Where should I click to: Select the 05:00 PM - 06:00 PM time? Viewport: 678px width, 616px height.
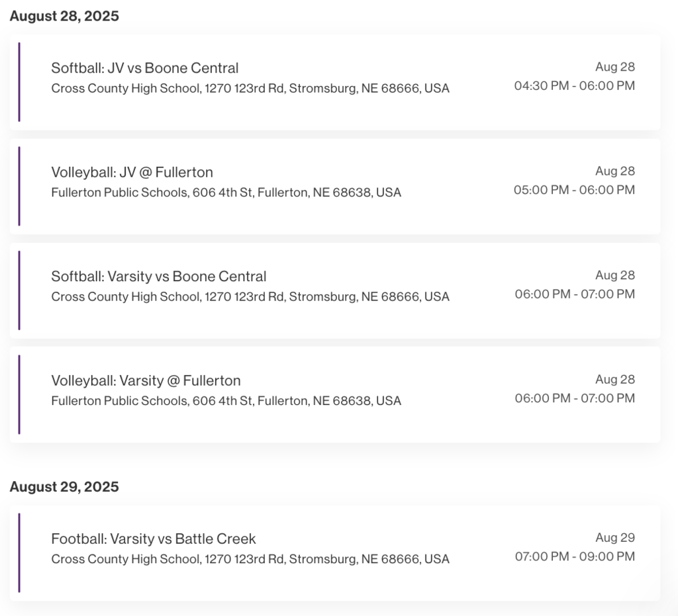click(574, 190)
